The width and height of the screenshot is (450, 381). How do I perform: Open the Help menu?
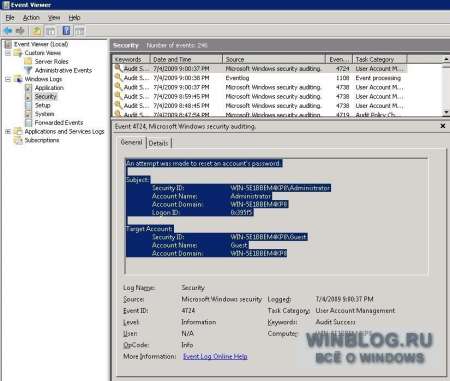pos(74,18)
